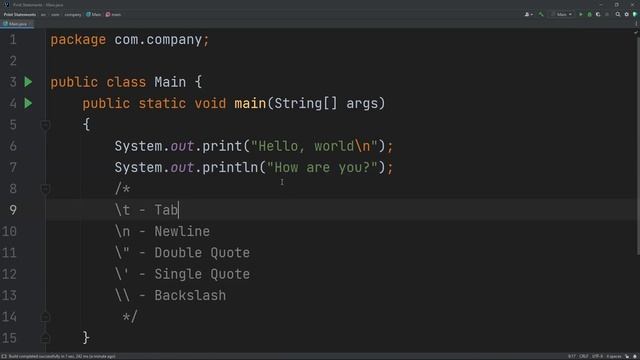Click the 'void' keyword on line 4
This screenshot has height=360, width=640.
point(210,103)
